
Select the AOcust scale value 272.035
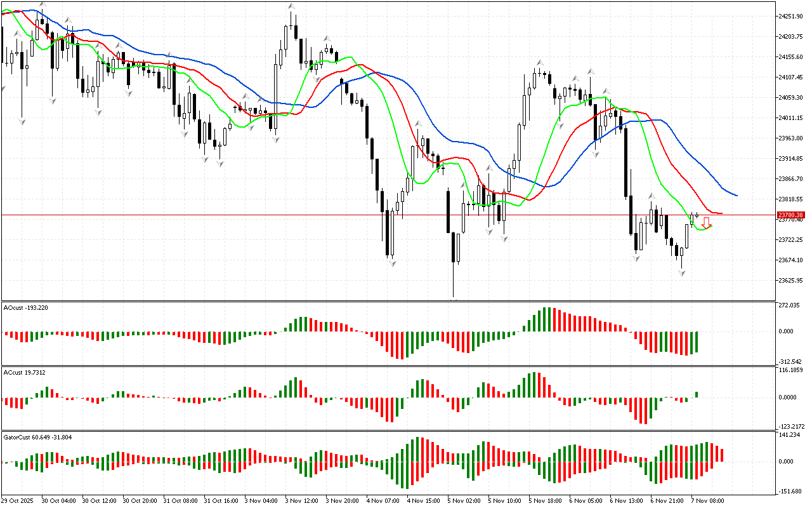tap(790, 305)
